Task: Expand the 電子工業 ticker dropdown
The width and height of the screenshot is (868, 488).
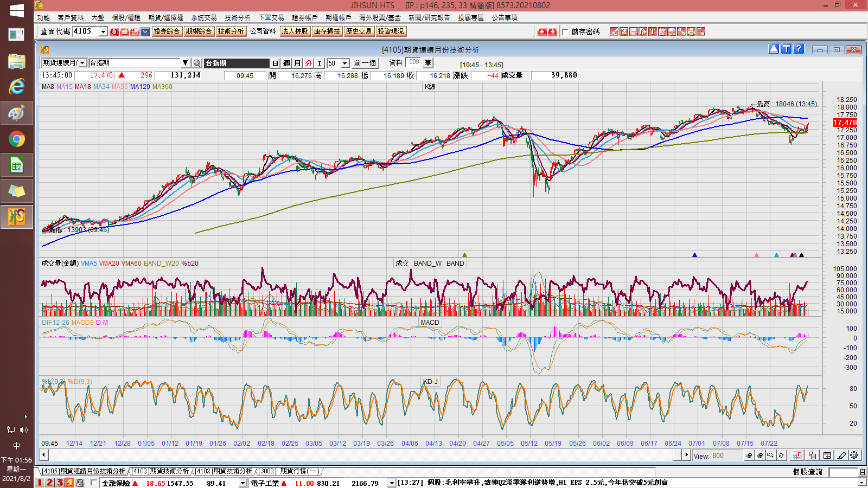Action: (392, 483)
